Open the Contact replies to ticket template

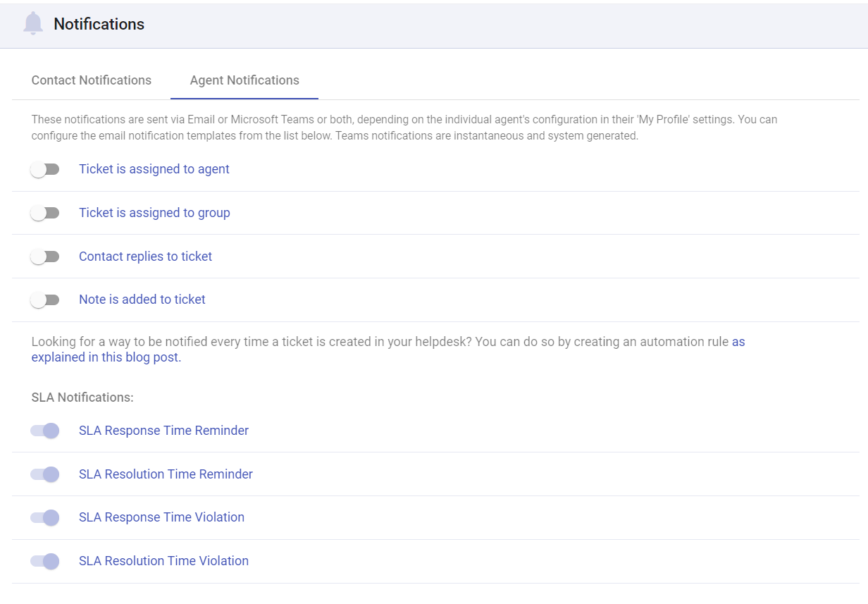pos(145,256)
